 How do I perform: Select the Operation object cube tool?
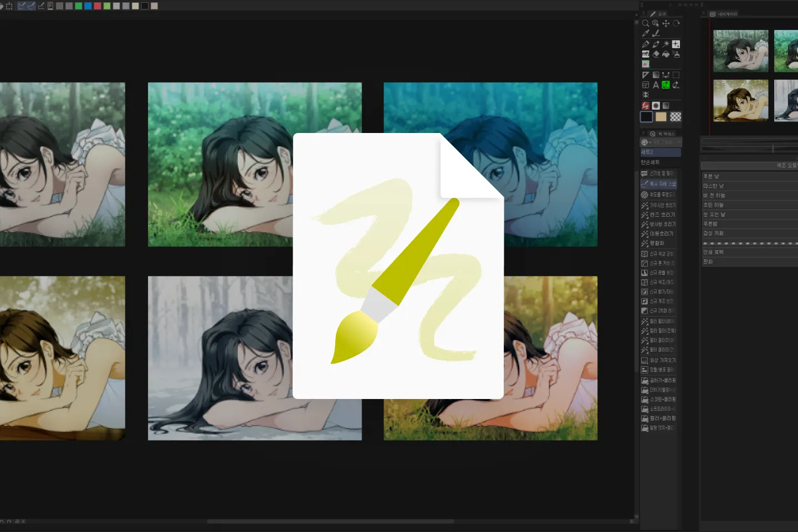tap(656, 23)
